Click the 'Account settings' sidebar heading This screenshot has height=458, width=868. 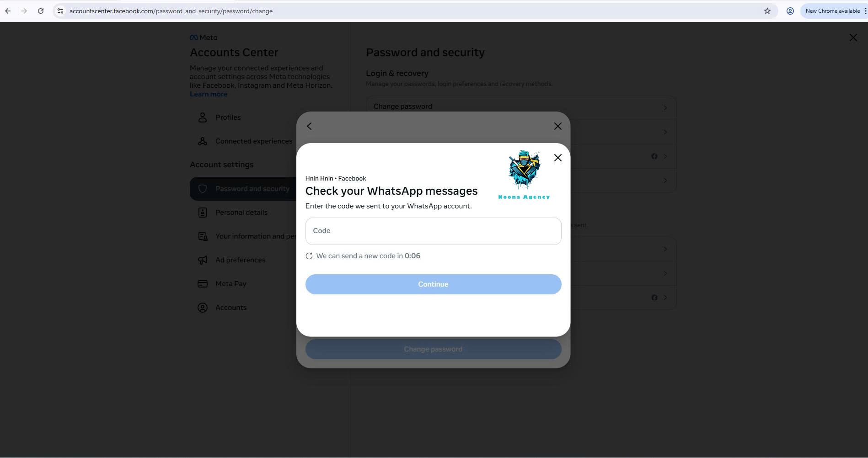coord(222,165)
